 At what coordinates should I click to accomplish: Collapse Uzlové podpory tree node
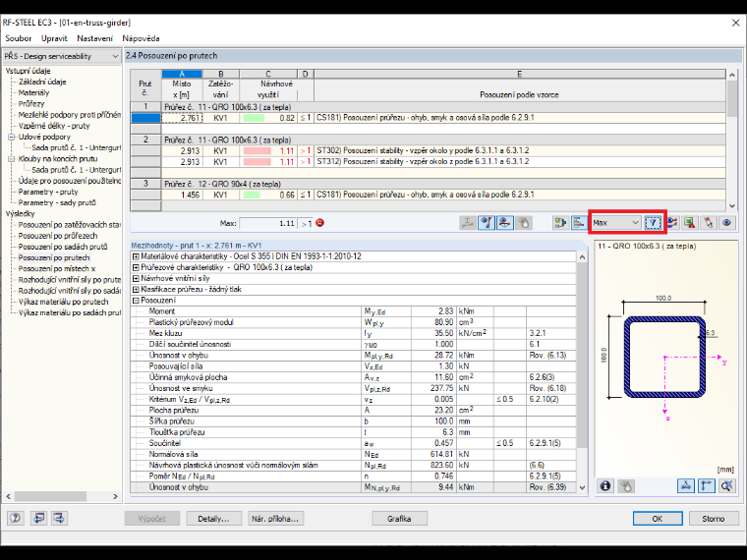click(x=12, y=138)
